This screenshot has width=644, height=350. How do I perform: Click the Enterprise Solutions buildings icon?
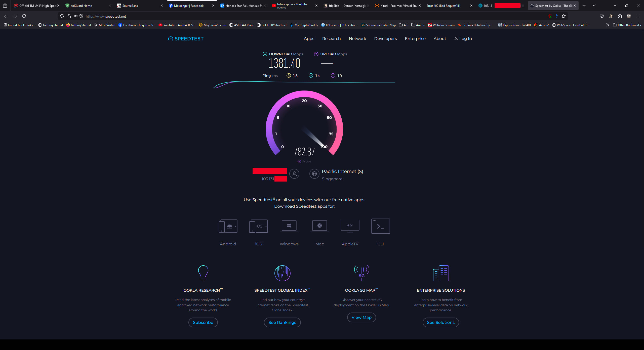point(441,273)
